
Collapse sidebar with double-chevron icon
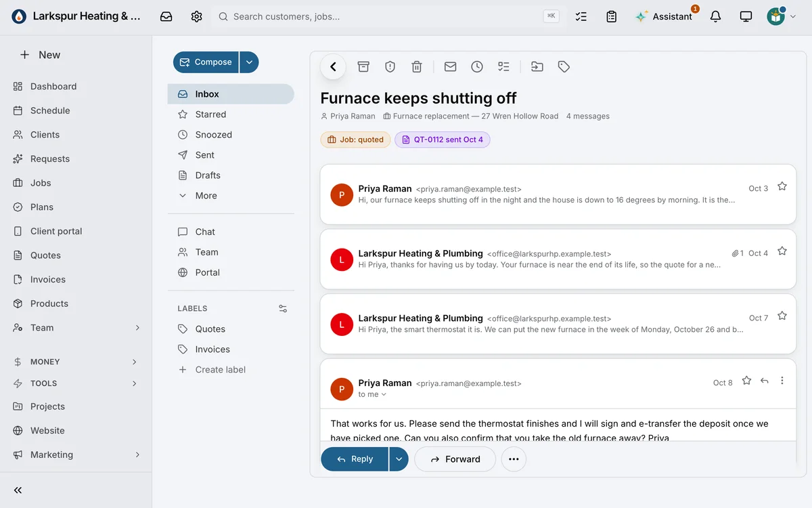click(18, 490)
